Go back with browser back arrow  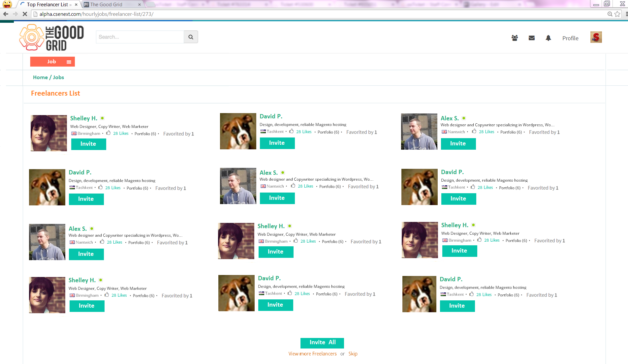[6, 14]
